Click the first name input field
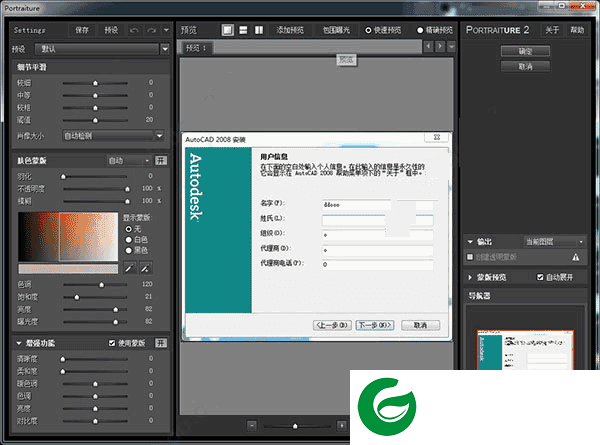 [378, 205]
